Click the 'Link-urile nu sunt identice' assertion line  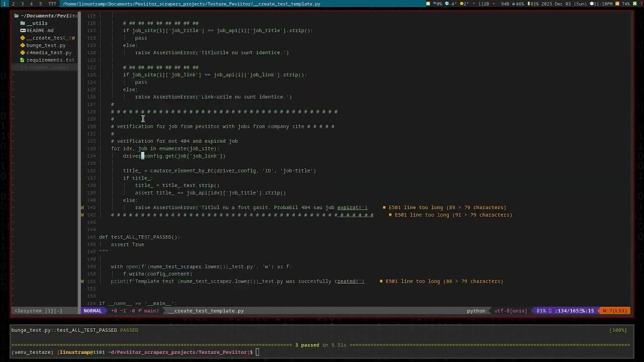[x=213, y=97]
